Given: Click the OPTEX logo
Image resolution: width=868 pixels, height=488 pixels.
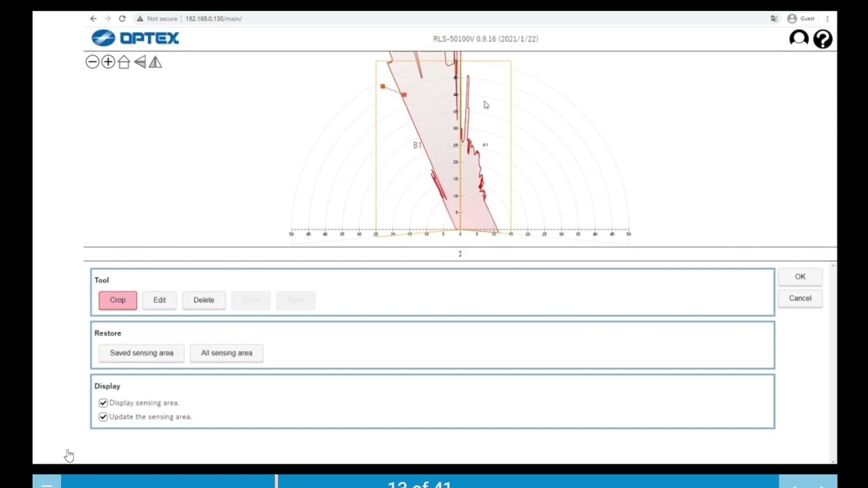Looking at the screenshot, I should click(136, 38).
